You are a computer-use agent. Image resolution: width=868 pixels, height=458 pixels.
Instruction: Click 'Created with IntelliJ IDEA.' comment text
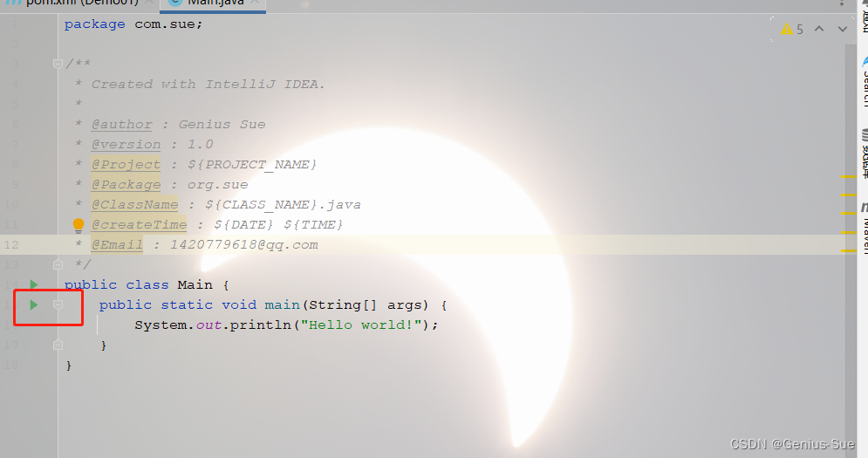click(208, 84)
